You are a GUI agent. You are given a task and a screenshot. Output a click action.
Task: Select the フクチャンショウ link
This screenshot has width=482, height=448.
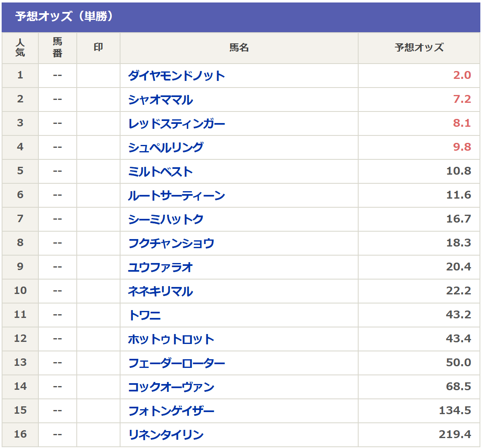point(171,243)
